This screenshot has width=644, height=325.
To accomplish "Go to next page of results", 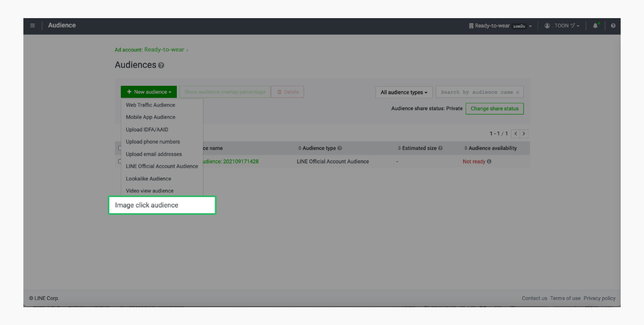I will coord(524,134).
